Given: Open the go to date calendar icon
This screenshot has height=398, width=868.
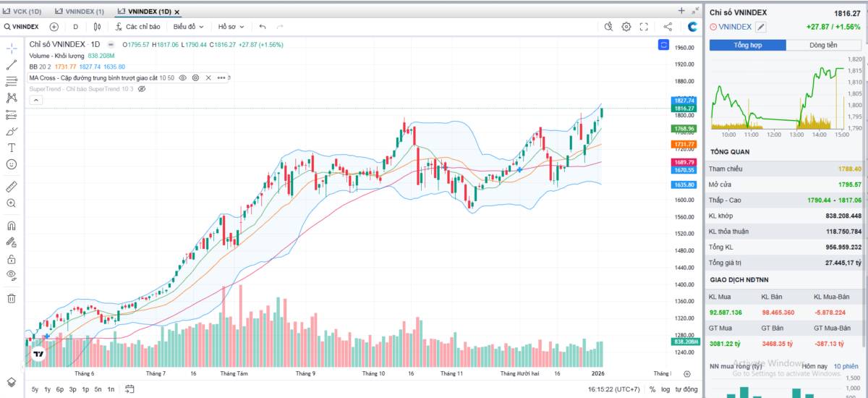Looking at the screenshot, I should (129, 389).
